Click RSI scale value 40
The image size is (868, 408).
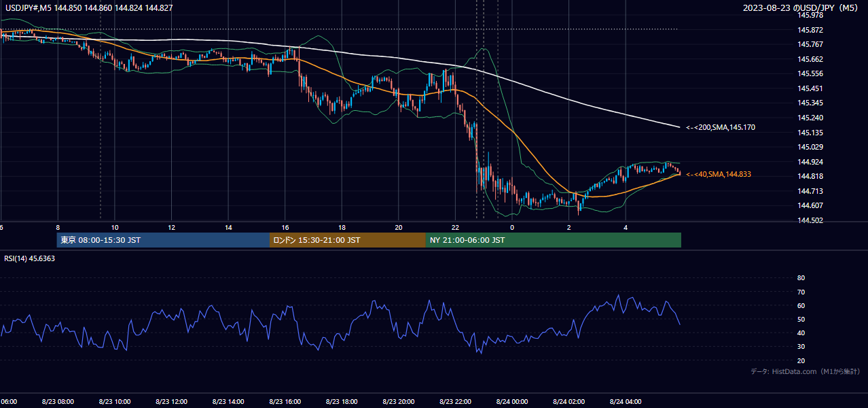click(x=801, y=333)
